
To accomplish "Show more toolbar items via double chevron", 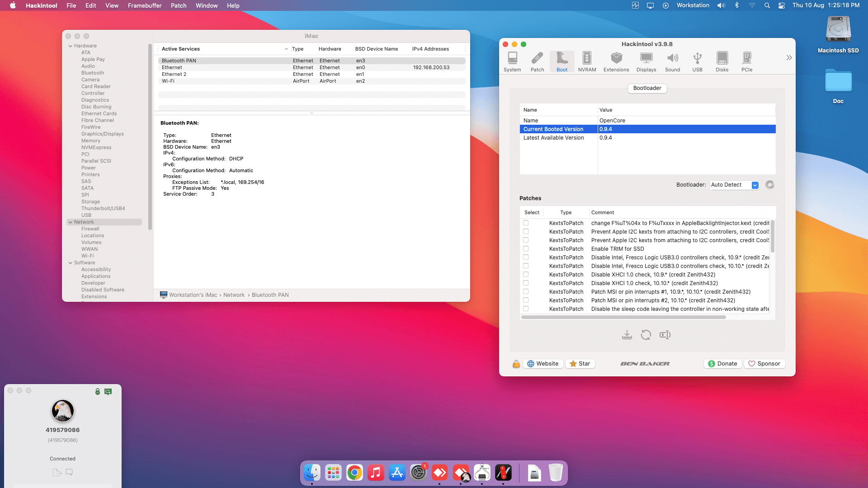I will tap(789, 58).
